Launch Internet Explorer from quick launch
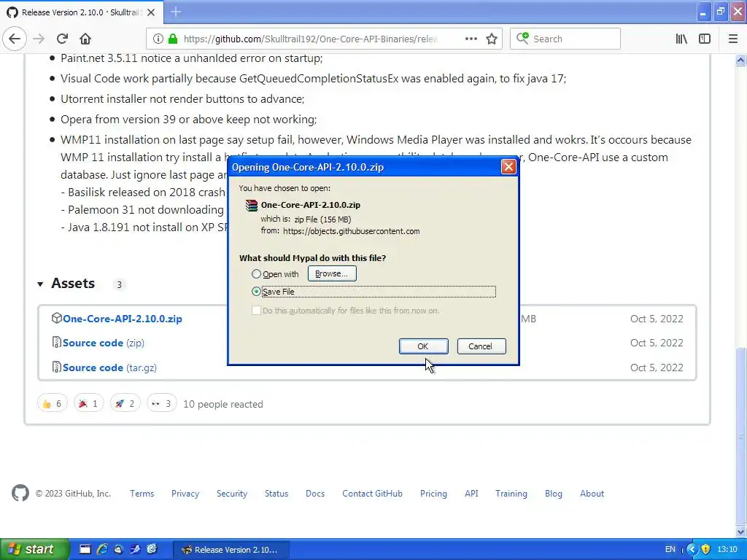Image resolution: width=747 pixels, height=560 pixels. tap(102, 549)
